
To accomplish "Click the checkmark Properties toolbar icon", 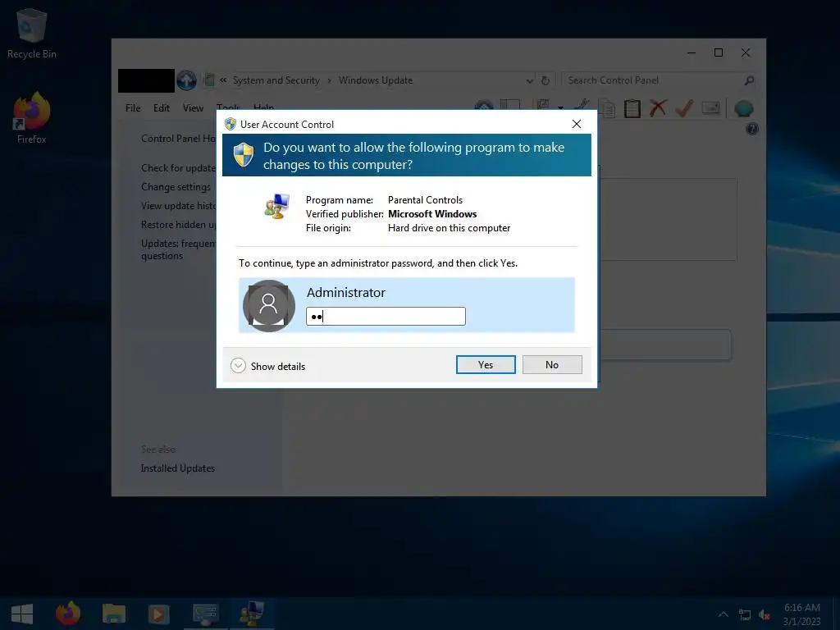I will [684, 108].
